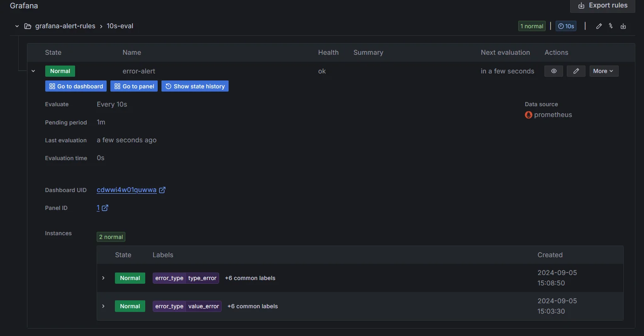This screenshot has height=336, width=644.
Task: Click created date 2024-09-05 15:03:30
Action: click(557, 306)
